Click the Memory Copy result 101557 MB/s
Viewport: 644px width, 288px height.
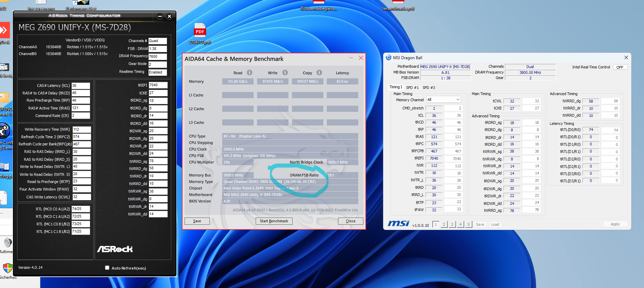(x=308, y=81)
